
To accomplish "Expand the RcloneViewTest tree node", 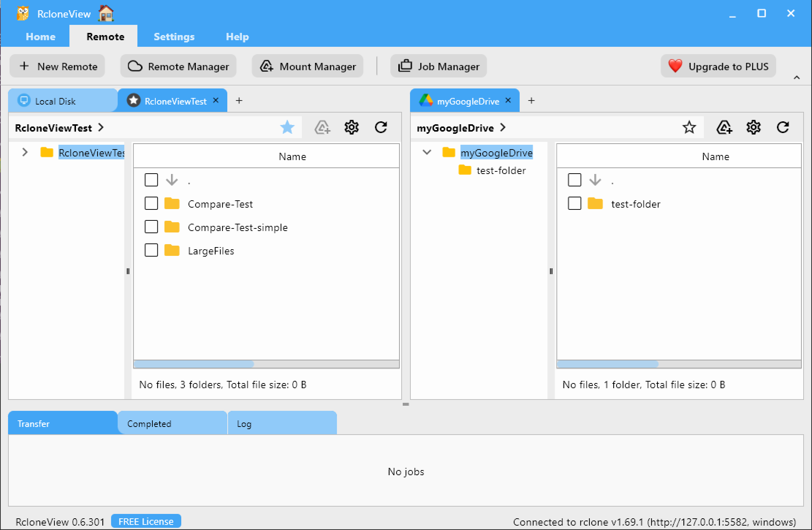I will pos(24,152).
